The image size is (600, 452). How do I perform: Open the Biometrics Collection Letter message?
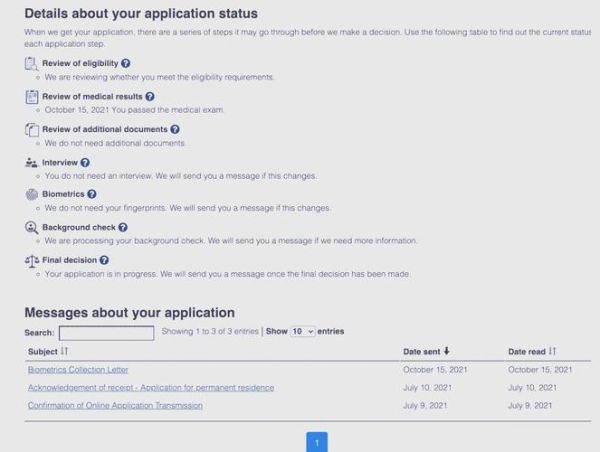coord(78,369)
